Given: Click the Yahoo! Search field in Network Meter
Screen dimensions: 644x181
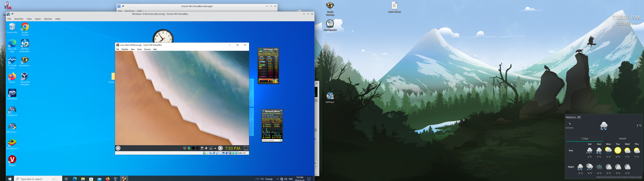Looking at the screenshot, I should tap(271, 140).
